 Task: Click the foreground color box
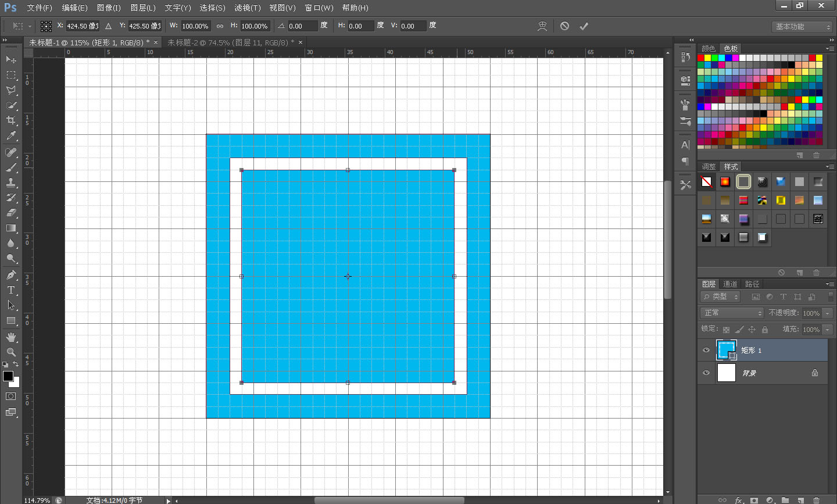click(x=8, y=376)
